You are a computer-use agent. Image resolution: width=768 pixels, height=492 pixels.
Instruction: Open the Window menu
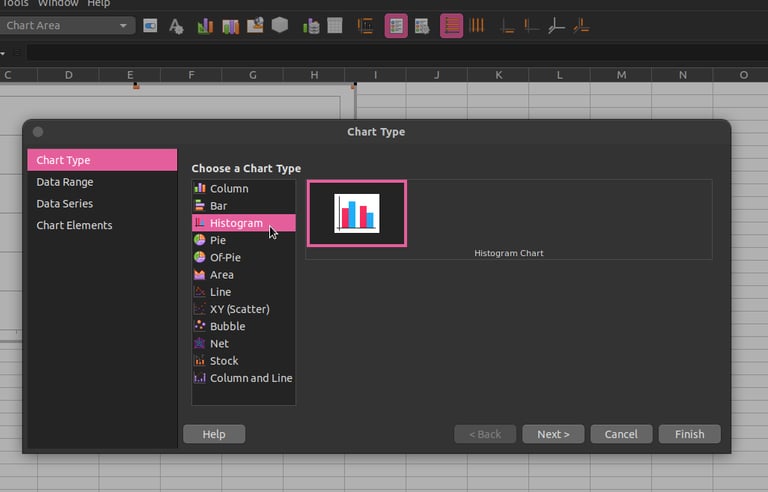tap(58, 3)
